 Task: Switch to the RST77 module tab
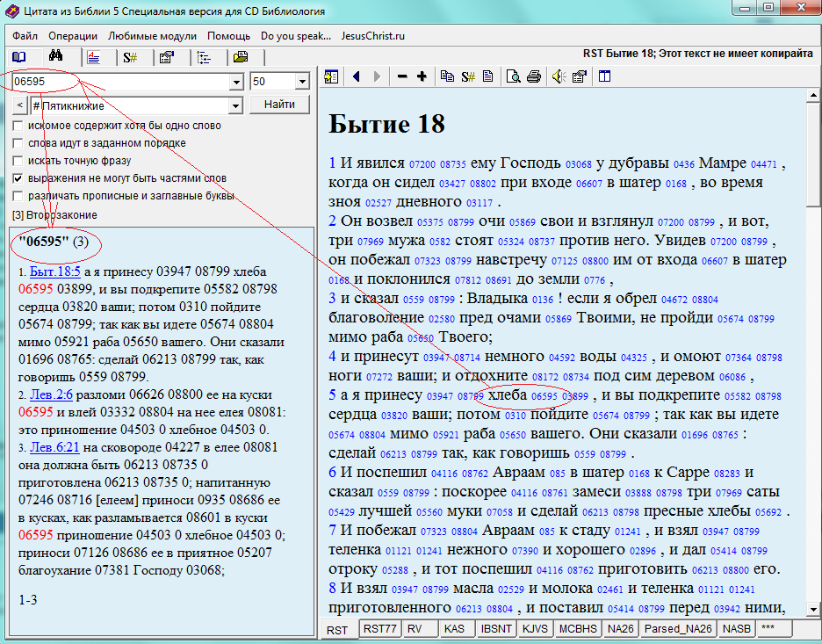[380, 628]
